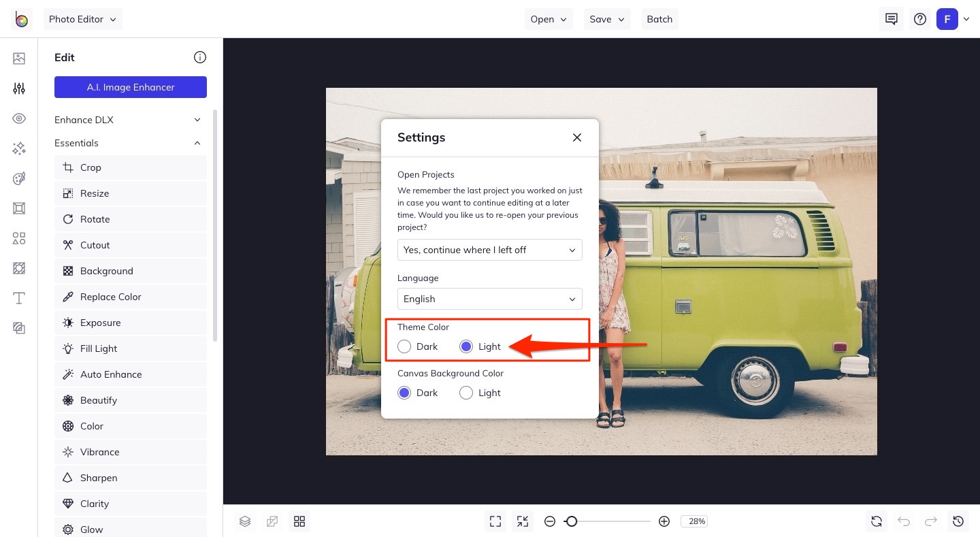
Task: Click the zoom in plus icon
Action: coord(664,521)
